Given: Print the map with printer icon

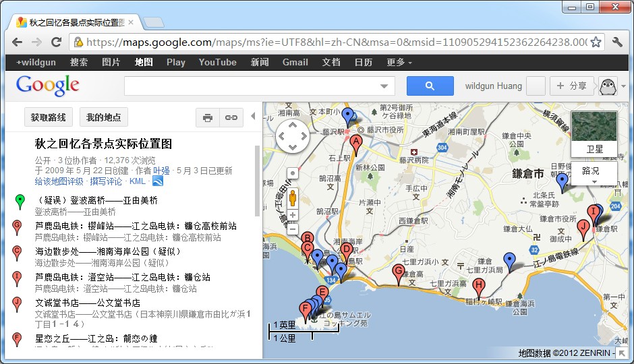Looking at the screenshot, I should pos(208,117).
